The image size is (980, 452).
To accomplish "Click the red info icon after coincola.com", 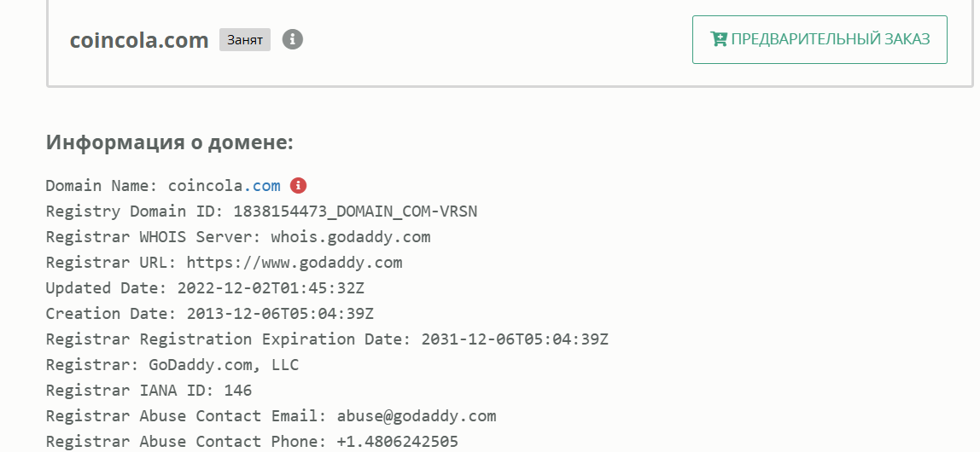I will click(298, 185).
